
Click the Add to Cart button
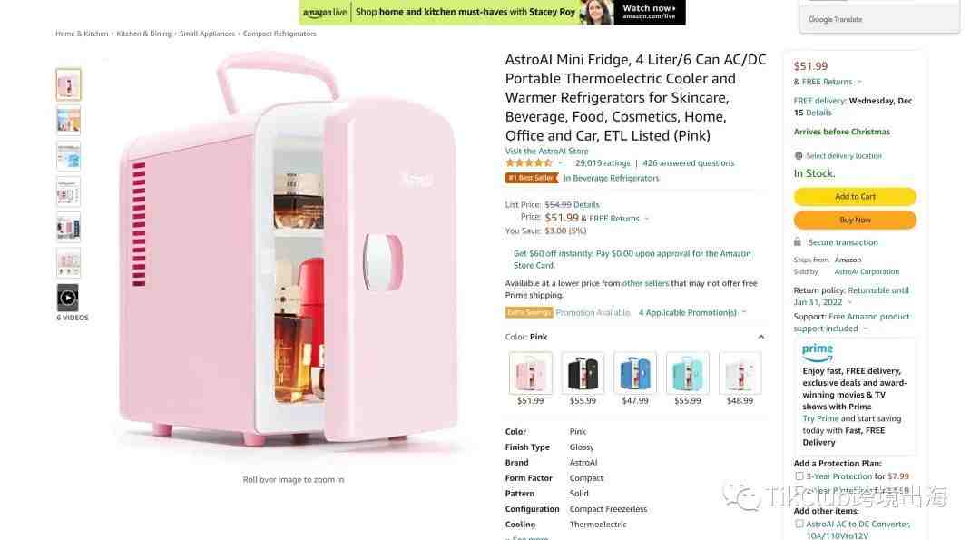pos(855,196)
